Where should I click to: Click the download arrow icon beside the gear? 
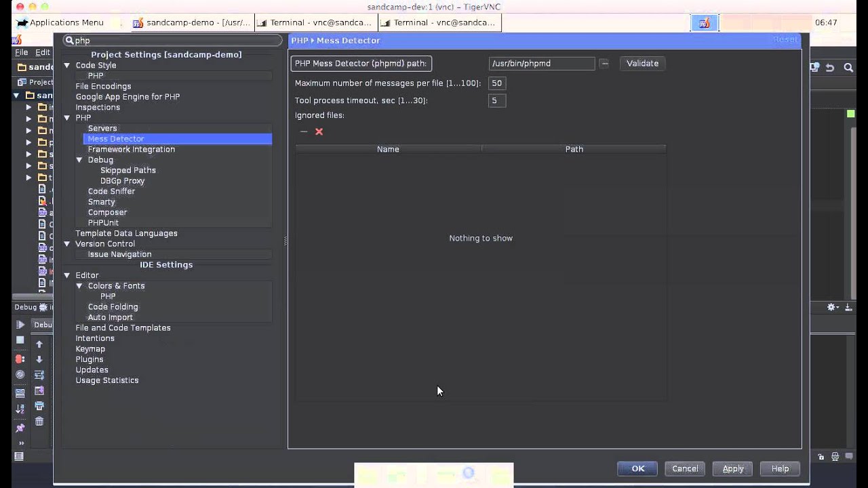pos(848,307)
